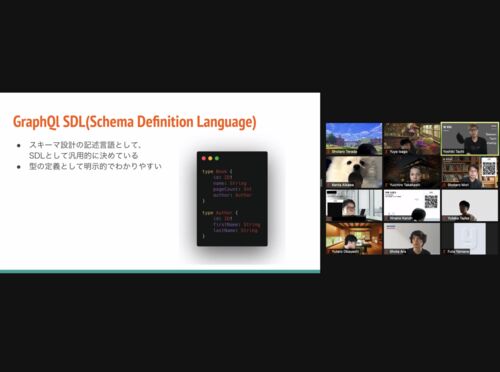The height and width of the screenshot is (372, 500).
Task: Select the participant with glasses near a bright window
Action: pyautogui.click(x=354, y=205)
